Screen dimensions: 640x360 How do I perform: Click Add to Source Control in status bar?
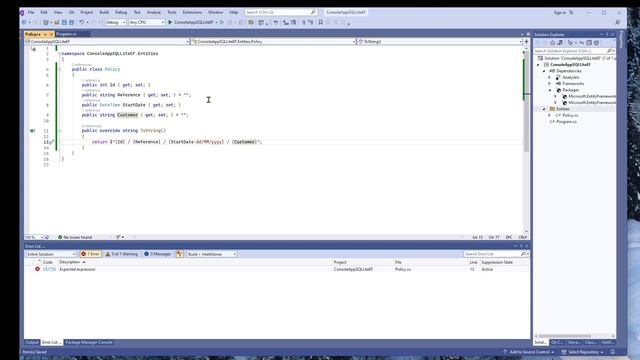529,352
